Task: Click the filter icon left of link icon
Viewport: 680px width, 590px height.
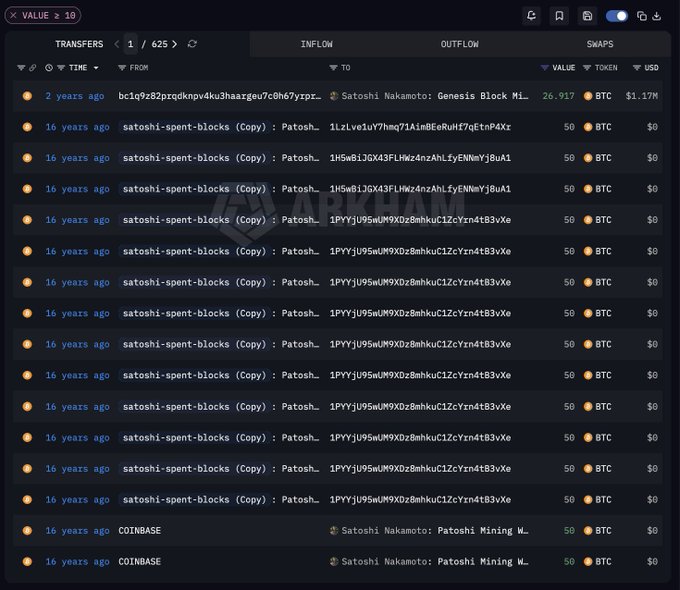Action: point(21,68)
